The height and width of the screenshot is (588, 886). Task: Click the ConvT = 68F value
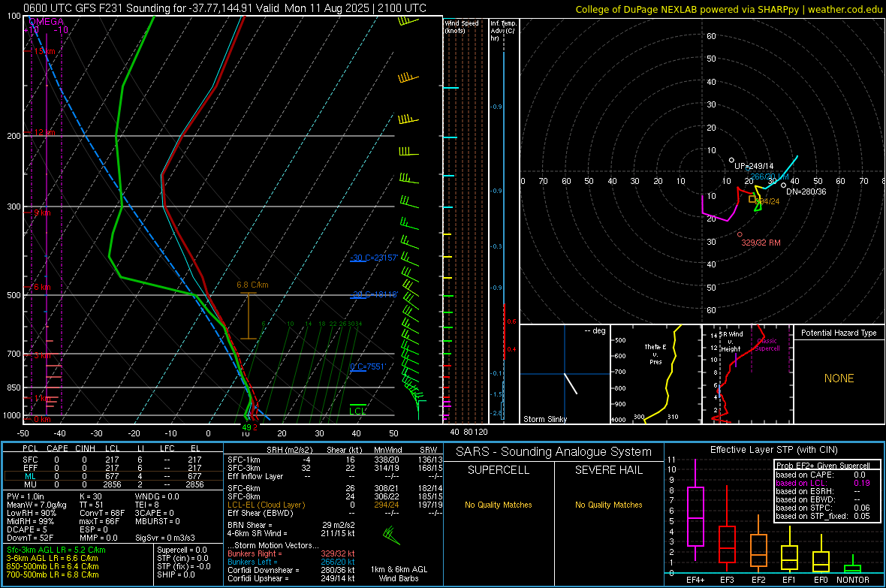pos(102,514)
